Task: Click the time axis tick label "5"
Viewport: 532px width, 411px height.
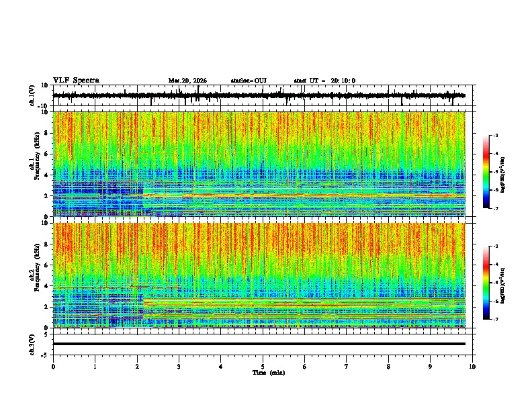Action: pos(263,367)
